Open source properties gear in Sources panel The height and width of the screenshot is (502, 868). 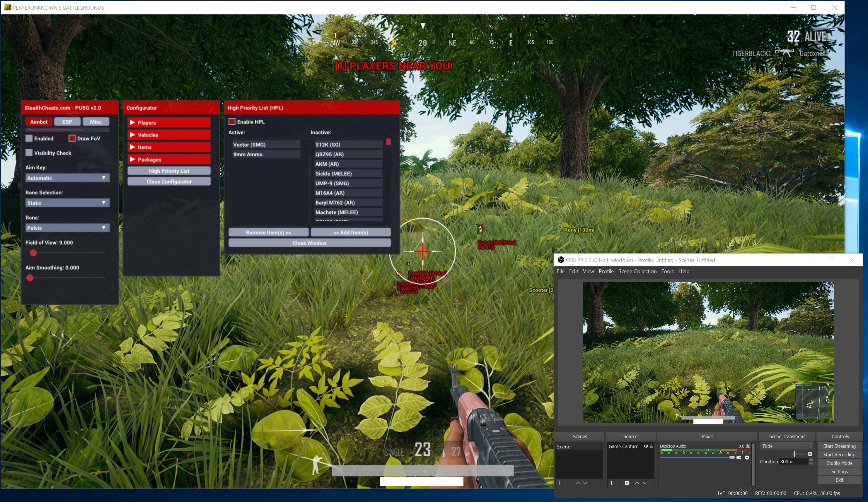tap(627, 483)
